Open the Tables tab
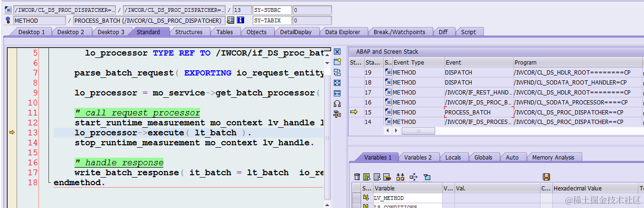Image resolution: width=644 pixels, height=208 pixels. point(225,32)
